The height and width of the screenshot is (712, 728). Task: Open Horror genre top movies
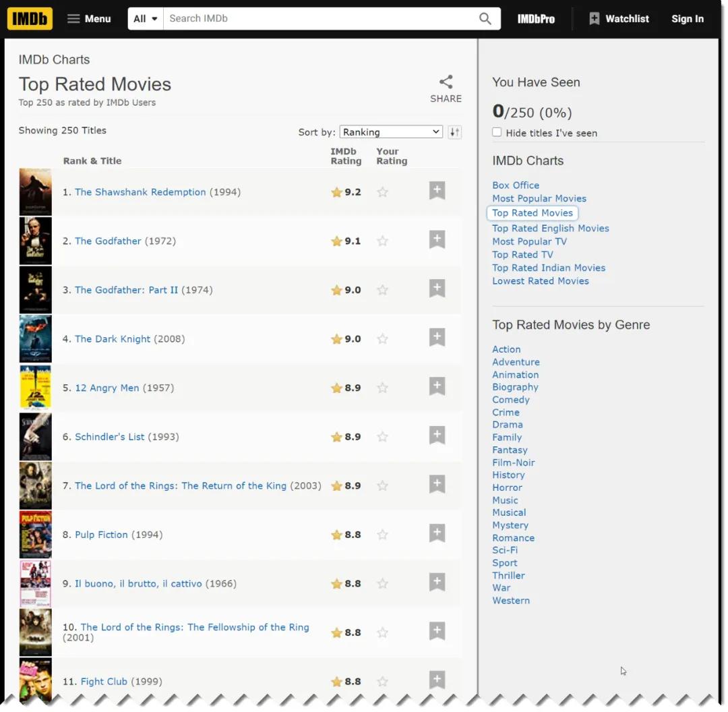pos(507,487)
